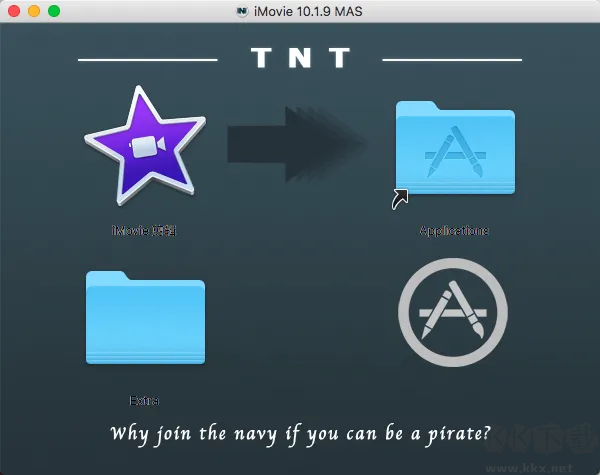Select the iMovie purple star app icon

(x=145, y=145)
